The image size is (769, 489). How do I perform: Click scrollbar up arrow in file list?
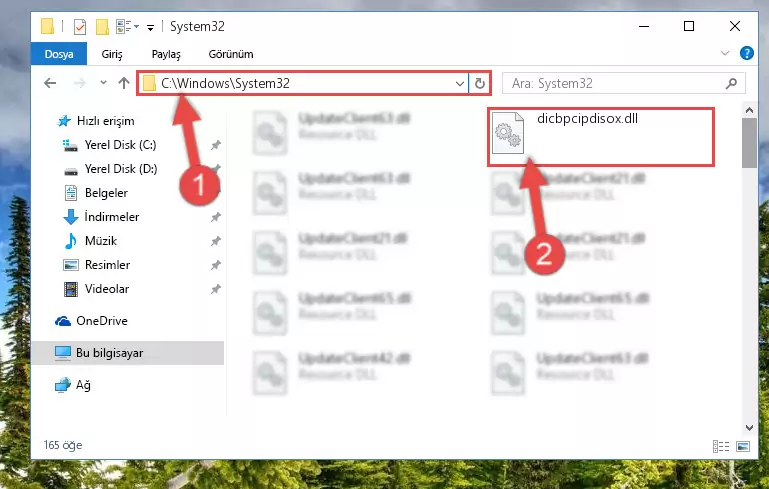coord(749,110)
